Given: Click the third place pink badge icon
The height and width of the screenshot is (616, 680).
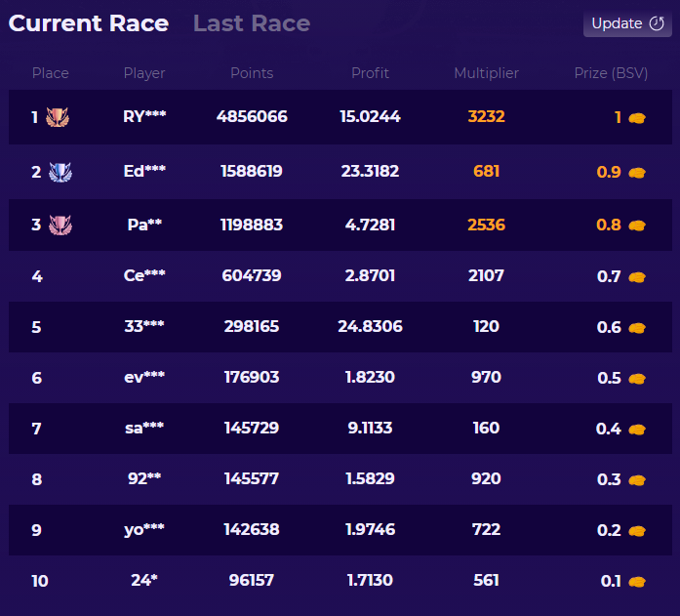Looking at the screenshot, I should click(60, 226).
